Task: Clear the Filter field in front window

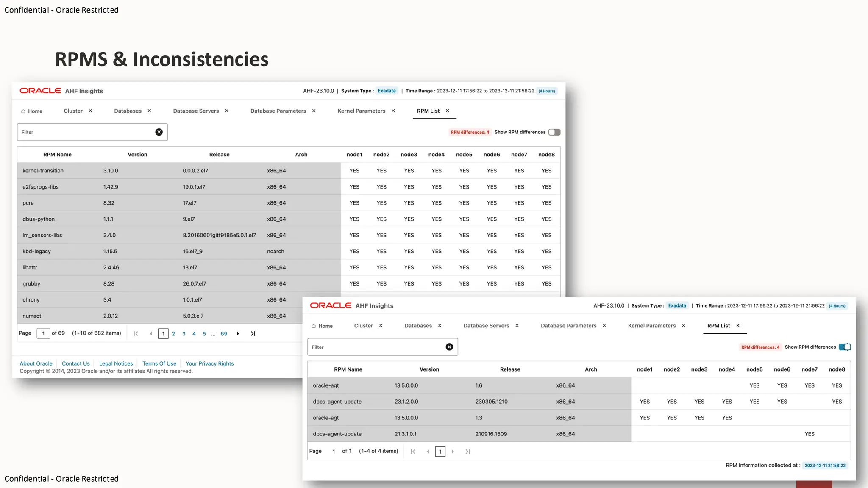Action: click(x=449, y=347)
